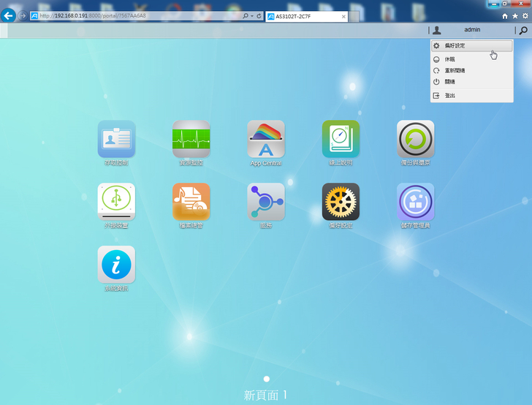Launch Backup & Restore (備份與還原) app
532x405 pixels.
[415, 140]
